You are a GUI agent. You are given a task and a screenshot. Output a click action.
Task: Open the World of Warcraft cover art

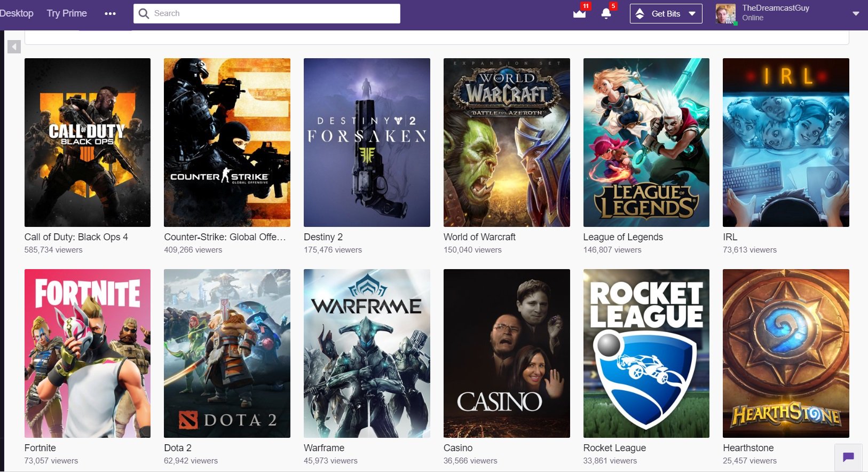pos(507,143)
